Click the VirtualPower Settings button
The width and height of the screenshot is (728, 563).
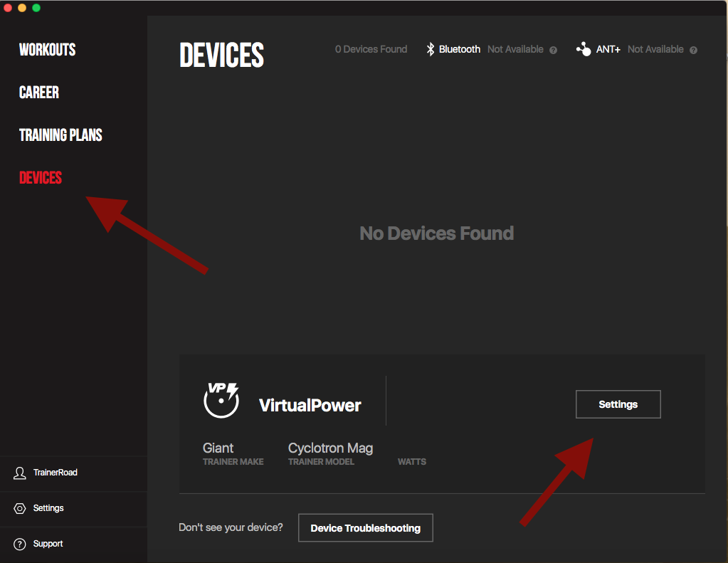(x=618, y=404)
